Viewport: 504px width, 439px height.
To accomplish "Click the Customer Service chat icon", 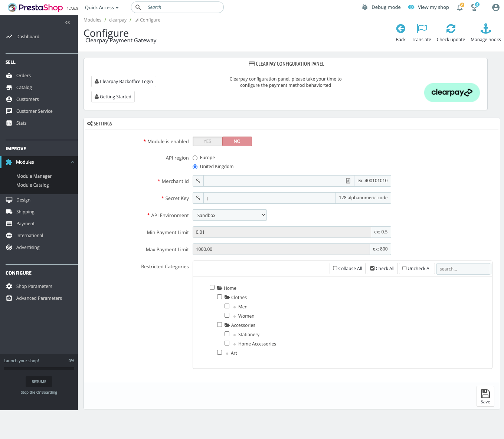I will [9, 111].
